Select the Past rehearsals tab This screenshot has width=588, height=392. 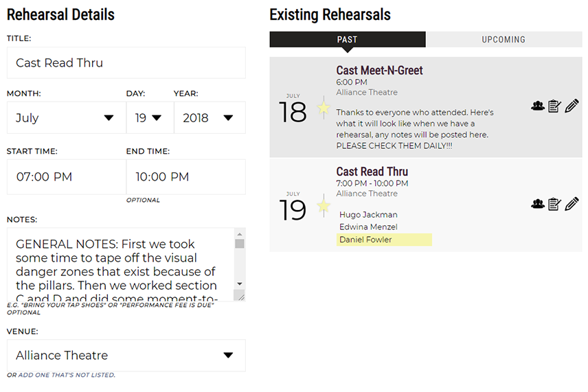(x=348, y=39)
